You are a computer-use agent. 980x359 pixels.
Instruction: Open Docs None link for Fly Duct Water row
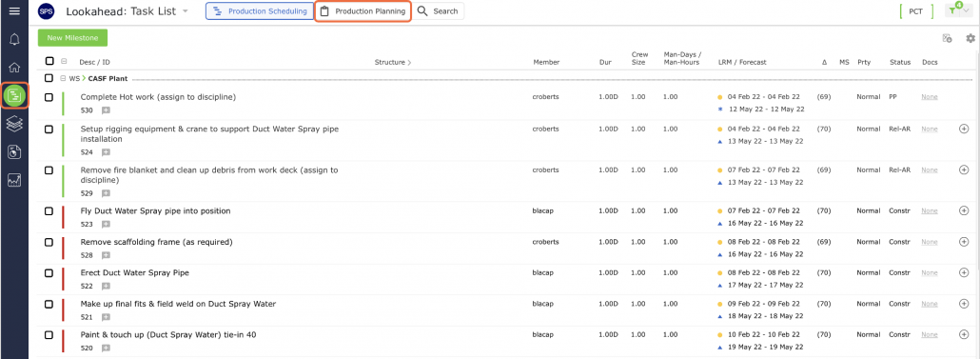(930, 210)
